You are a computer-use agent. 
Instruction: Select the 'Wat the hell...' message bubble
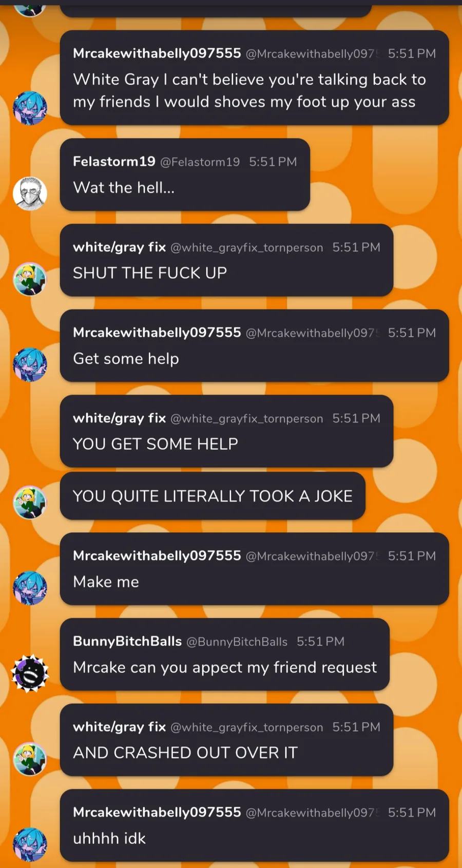185,175
